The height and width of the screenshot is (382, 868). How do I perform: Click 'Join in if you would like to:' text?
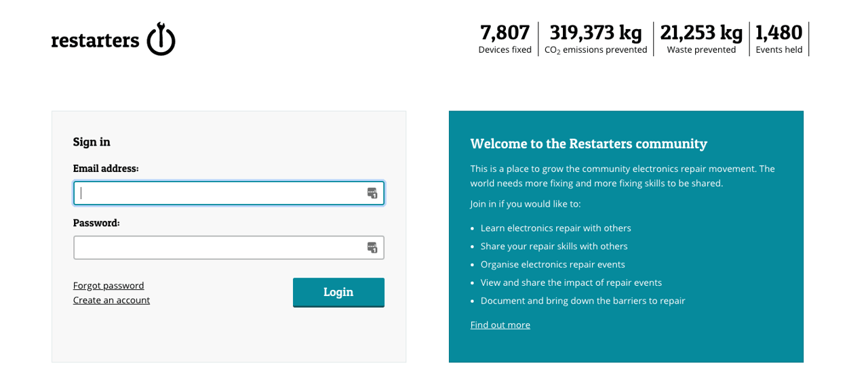coord(526,204)
